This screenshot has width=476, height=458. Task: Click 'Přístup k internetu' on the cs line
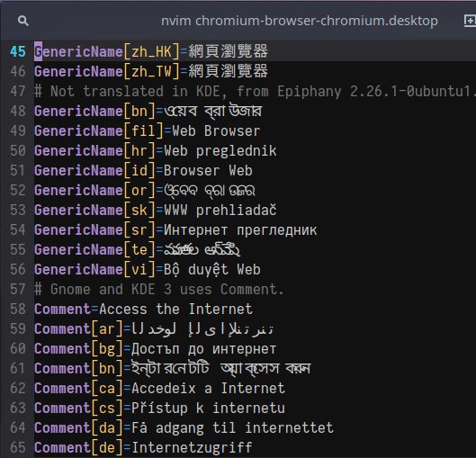pyautogui.click(x=208, y=409)
